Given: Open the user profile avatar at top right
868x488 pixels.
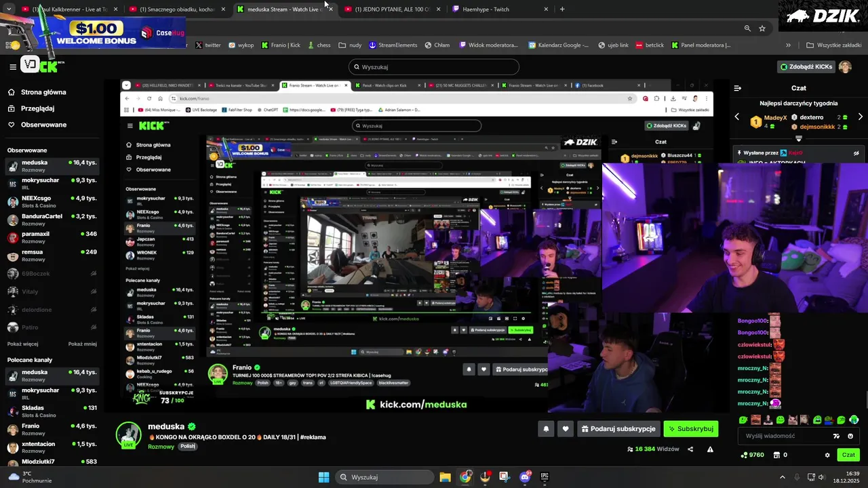Looking at the screenshot, I should click(845, 66).
